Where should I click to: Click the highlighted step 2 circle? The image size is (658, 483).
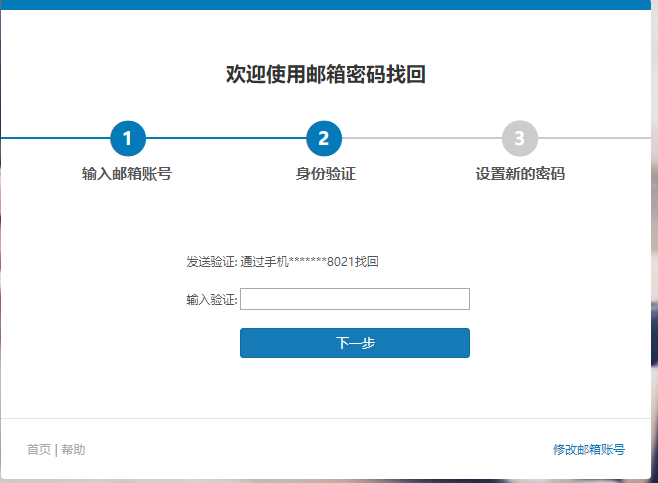323,138
